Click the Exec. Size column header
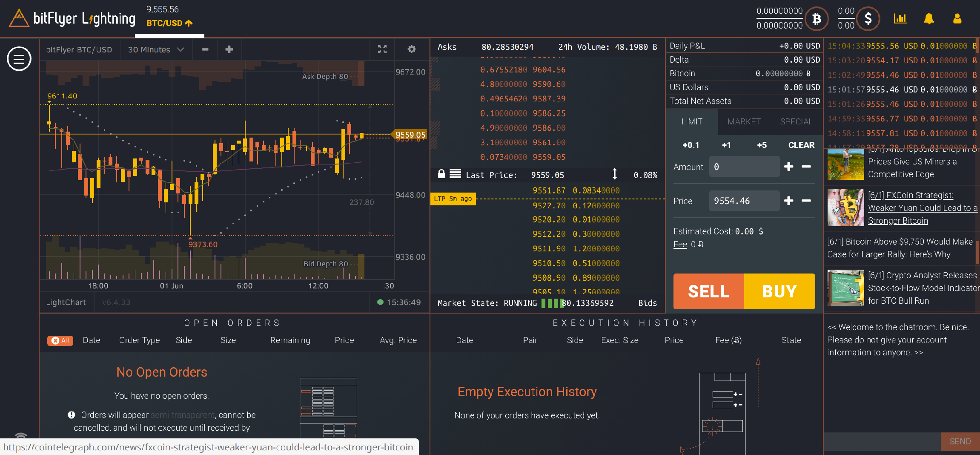This screenshot has width=980, height=455. pyautogui.click(x=620, y=340)
